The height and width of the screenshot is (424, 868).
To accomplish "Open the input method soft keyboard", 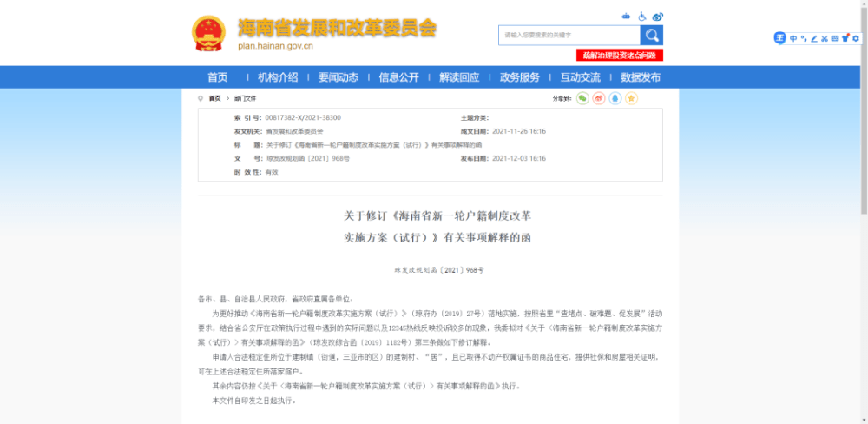I will coord(835,38).
